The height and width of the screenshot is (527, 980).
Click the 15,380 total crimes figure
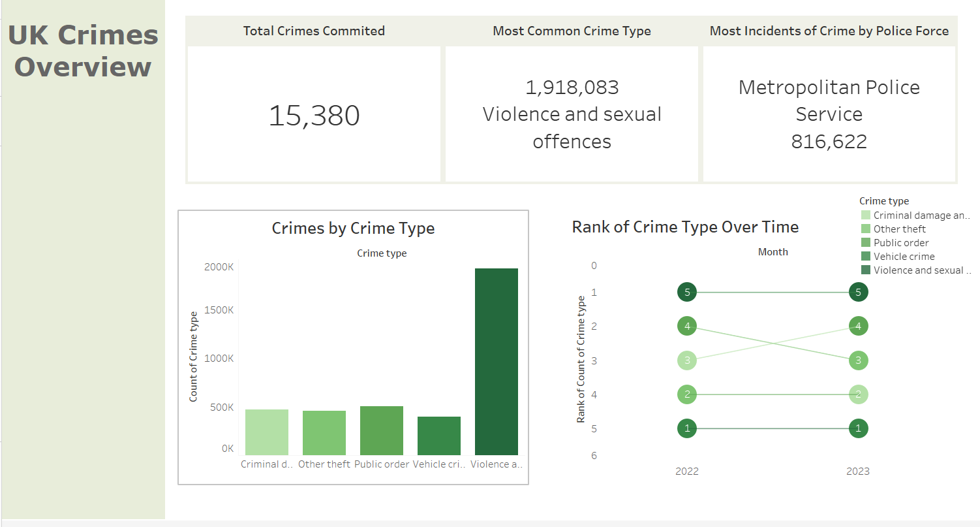(314, 116)
